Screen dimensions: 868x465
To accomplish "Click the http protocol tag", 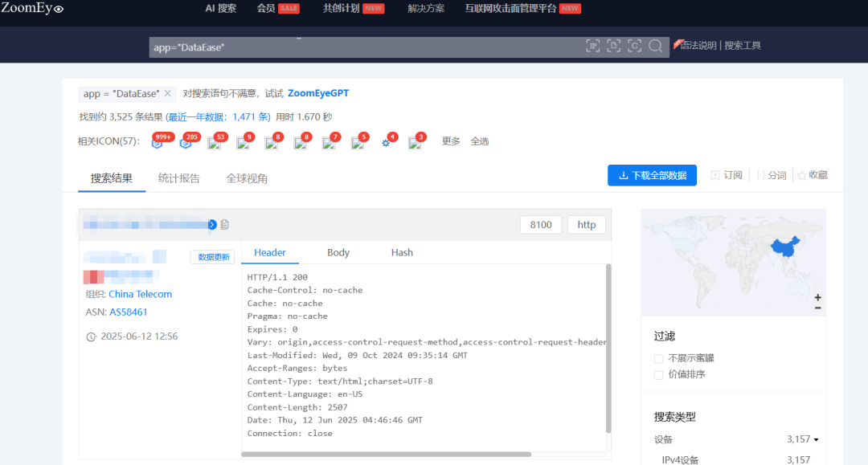I will 586,225.
